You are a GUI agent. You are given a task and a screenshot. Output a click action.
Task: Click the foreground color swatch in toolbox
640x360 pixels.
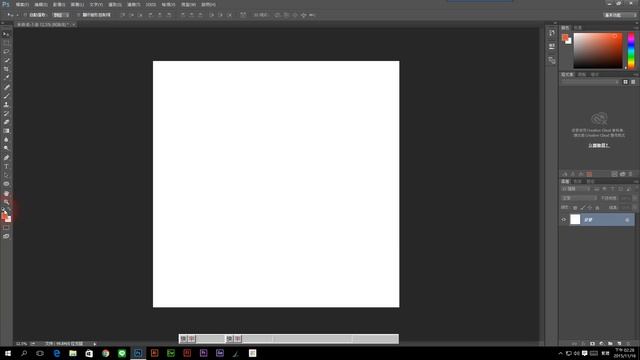coord(4,216)
